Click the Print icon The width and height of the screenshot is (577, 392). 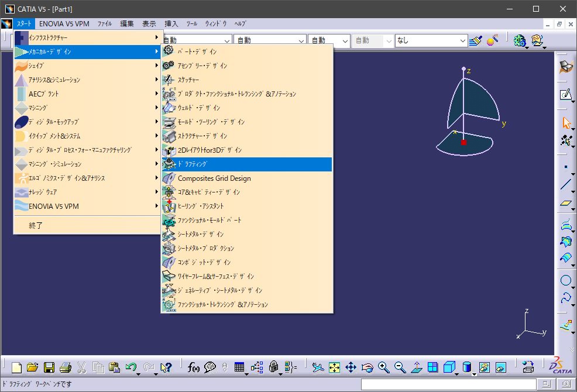click(x=65, y=367)
